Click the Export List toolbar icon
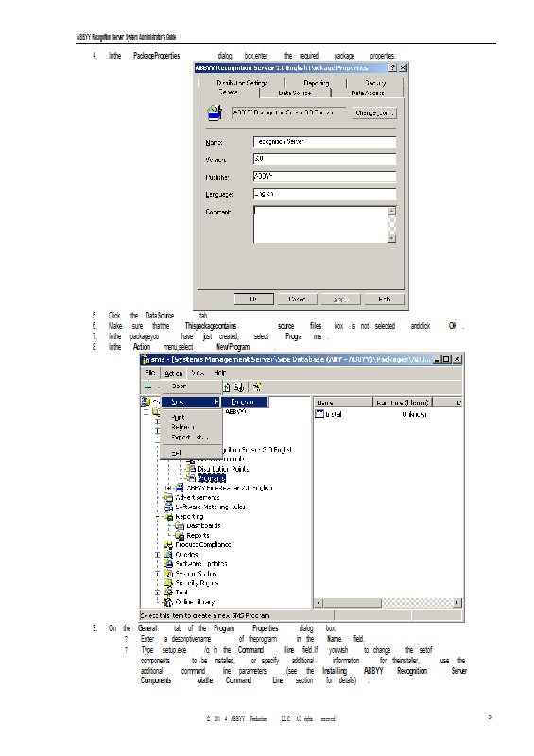Screen dimensions: 534x756 pyautogui.click(x=239, y=387)
